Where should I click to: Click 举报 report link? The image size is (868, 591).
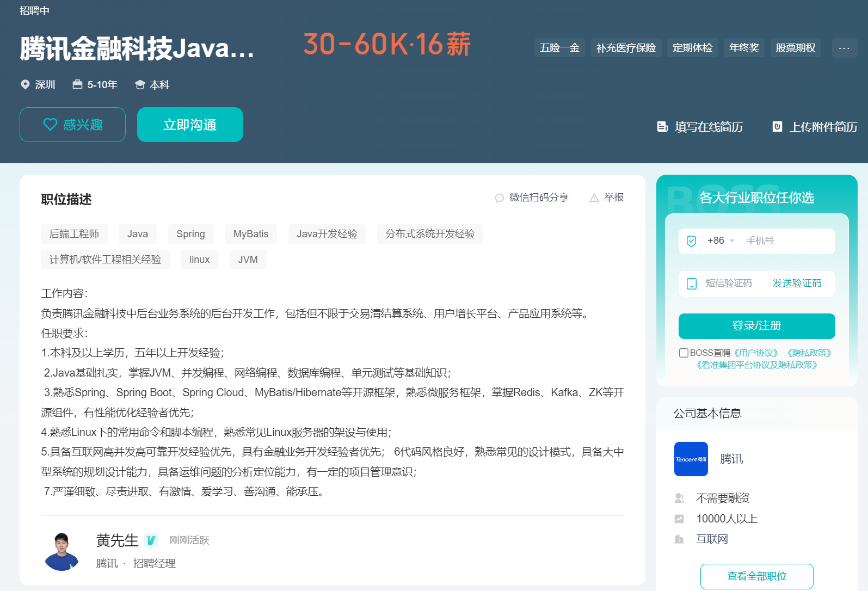pyautogui.click(x=607, y=198)
